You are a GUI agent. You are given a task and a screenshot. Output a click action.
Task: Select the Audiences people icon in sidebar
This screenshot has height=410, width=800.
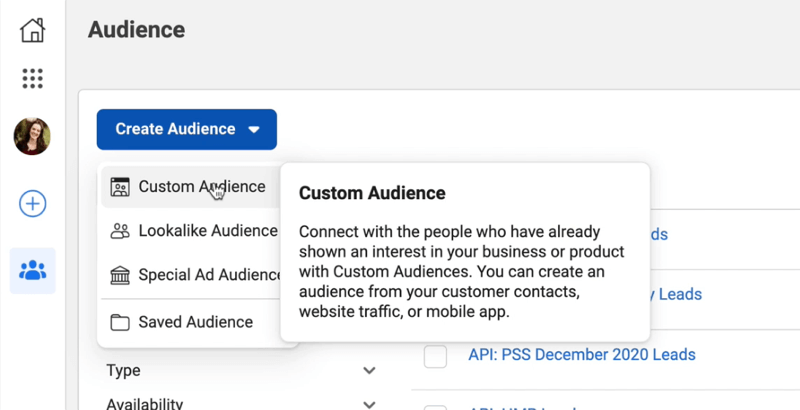(x=33, y=270)
